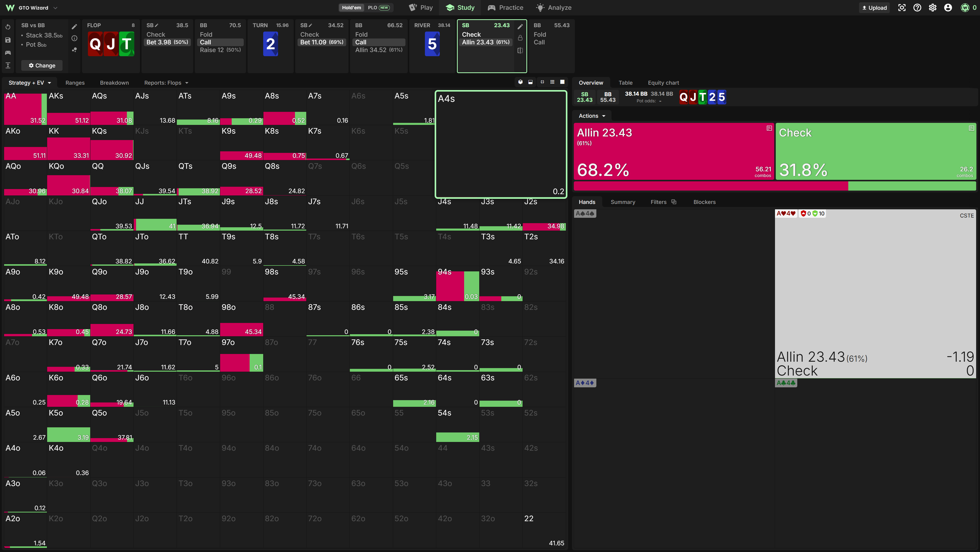Click the Change settings button
This screenshot has height=552, width=980.
42,65
